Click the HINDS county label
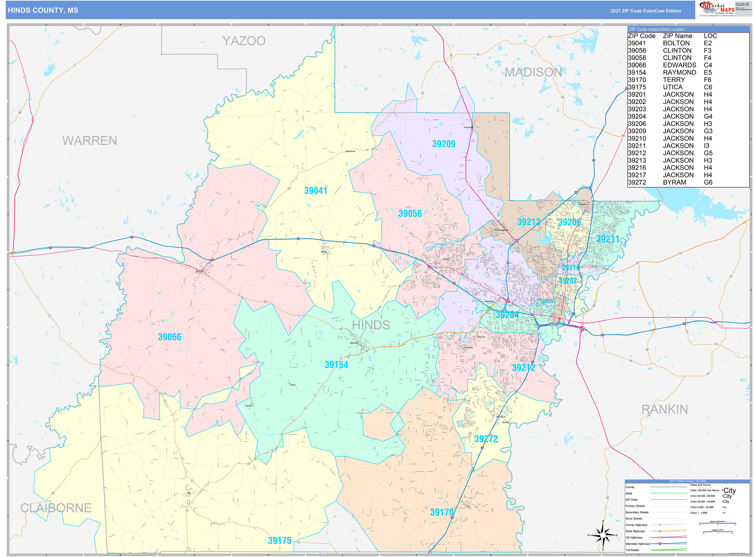756x557 pixels. (371, 325)
